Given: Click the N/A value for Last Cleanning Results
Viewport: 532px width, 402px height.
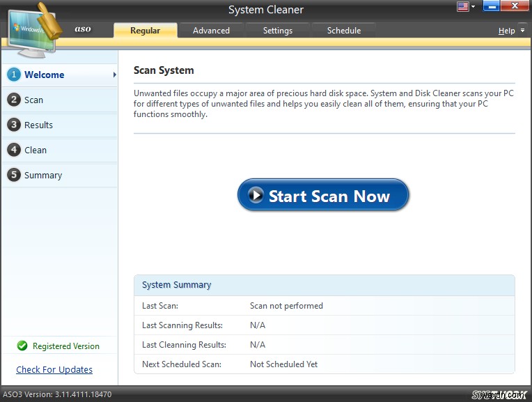Looking at the screenshot, I should coord(258,345).
